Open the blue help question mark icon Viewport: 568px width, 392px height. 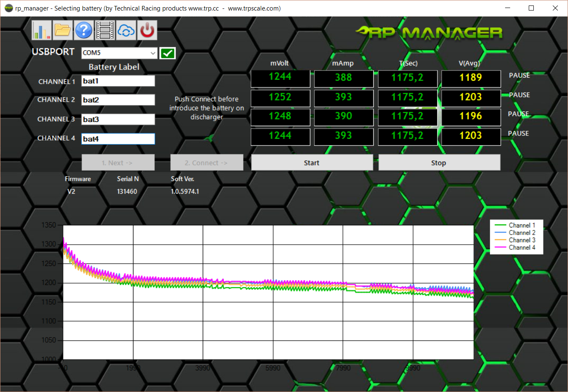84,30
